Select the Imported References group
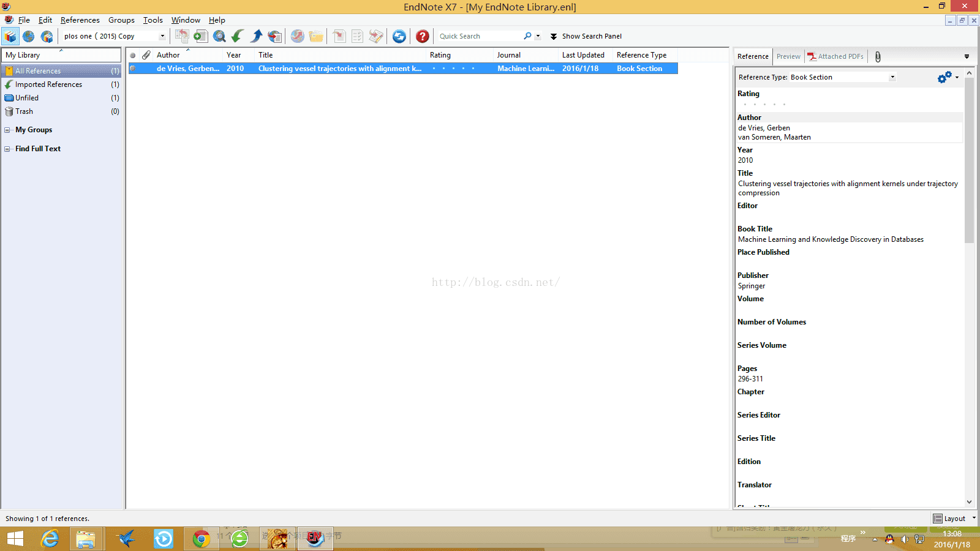Image resolution: width=980 pixels, height=551 pixels. (x=62, y=84)
